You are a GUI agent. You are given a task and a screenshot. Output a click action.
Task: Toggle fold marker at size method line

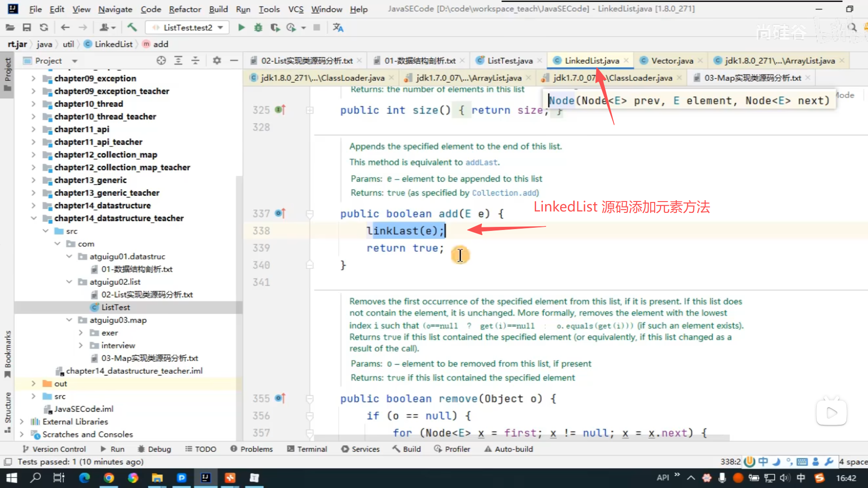coord(310,110)
